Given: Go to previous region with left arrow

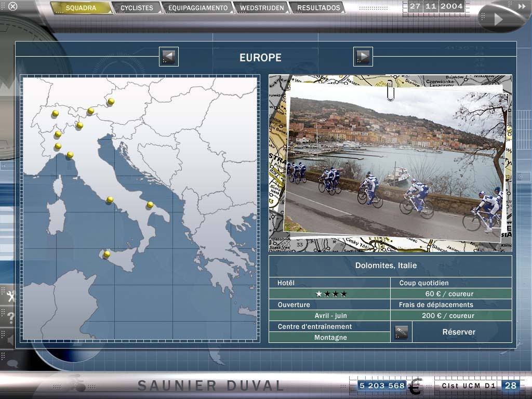Looking at the screenshot, I should pyautogui.click(x=168, y=57).
